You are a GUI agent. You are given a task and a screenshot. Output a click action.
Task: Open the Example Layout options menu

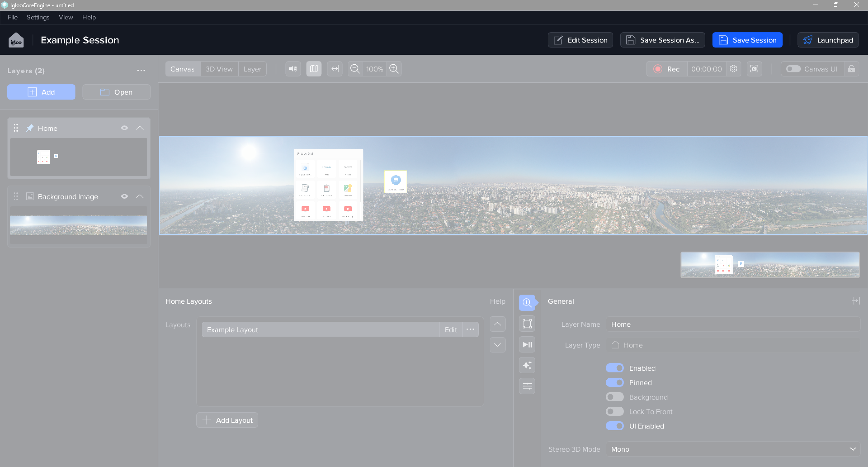(x=470, y=329)
